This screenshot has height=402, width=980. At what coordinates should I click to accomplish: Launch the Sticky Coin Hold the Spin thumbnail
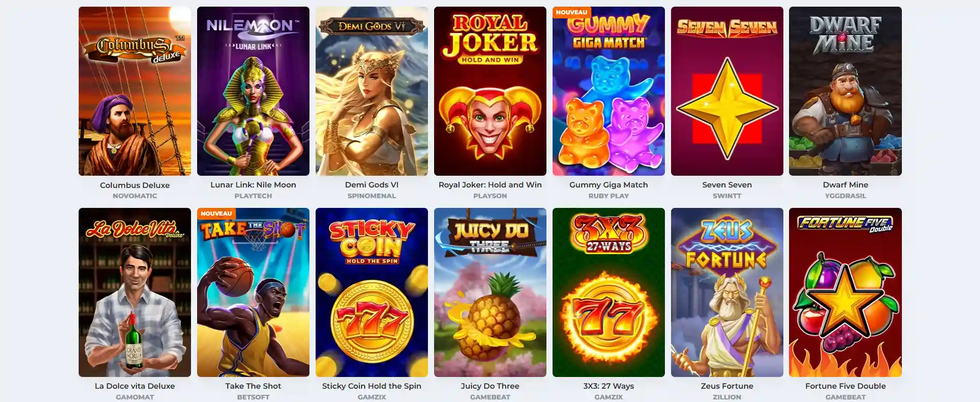372,292
